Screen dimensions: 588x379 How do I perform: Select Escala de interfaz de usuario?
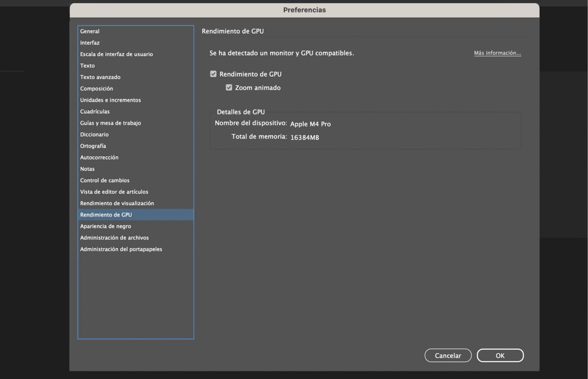(116, 54)
